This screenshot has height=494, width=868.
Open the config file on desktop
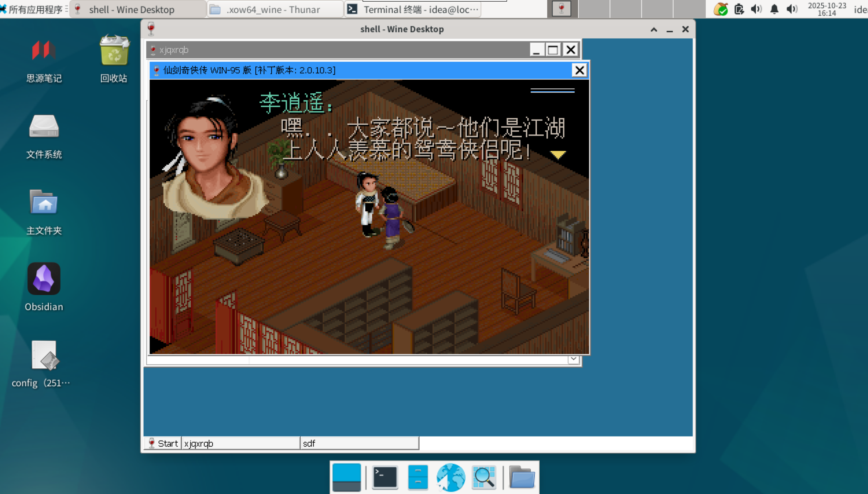pyautogui.click(x=44, y=355)
